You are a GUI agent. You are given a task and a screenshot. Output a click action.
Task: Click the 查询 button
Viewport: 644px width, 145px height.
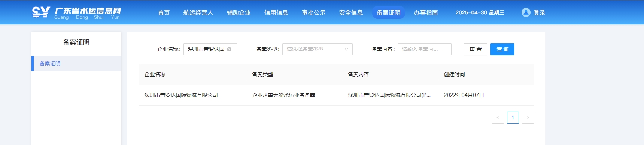coord(502,49)
